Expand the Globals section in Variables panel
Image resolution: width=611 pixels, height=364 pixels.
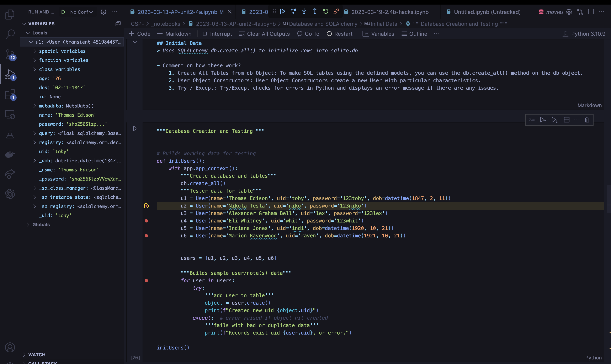point(28,224)
